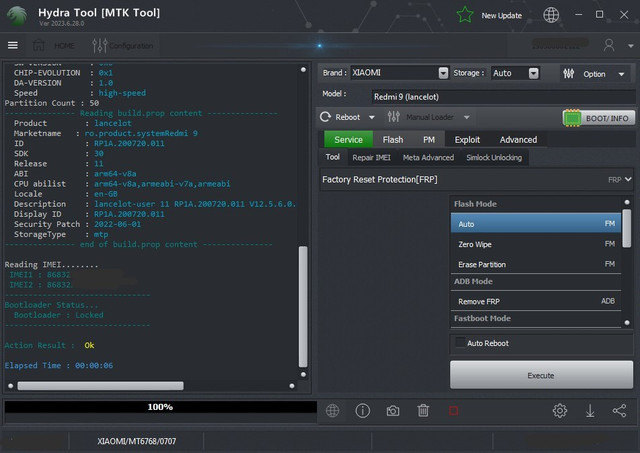Viewport: 640px width, 453px height.
Task: Click the download arrow icon
Action: tap(590, 411)
